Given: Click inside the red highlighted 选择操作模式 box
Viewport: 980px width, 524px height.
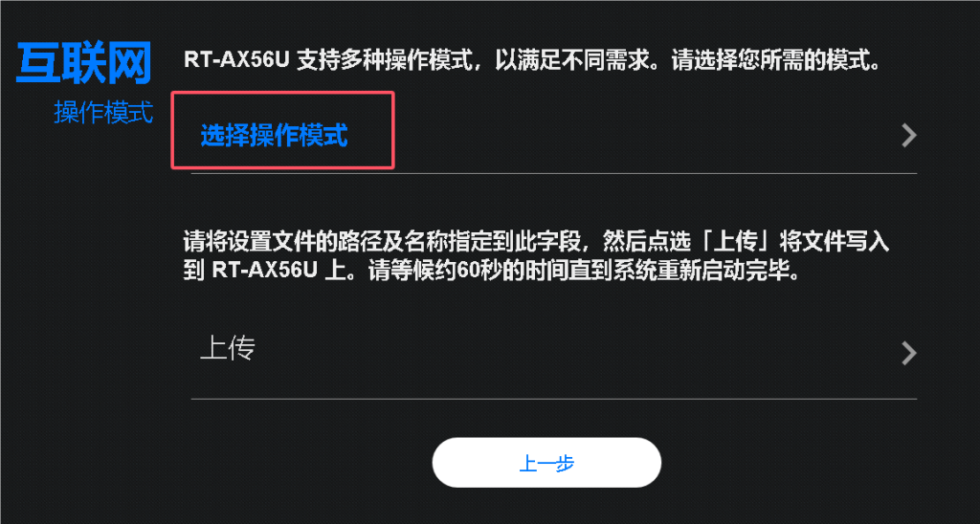Looking at the screenshot, I should (282, 130).
